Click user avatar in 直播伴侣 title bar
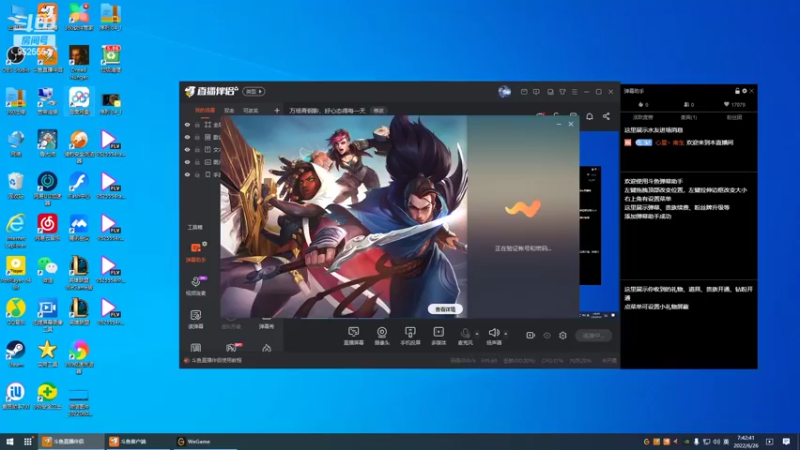The width and height of the screenshot is (800, 450). tap(504, 91)
